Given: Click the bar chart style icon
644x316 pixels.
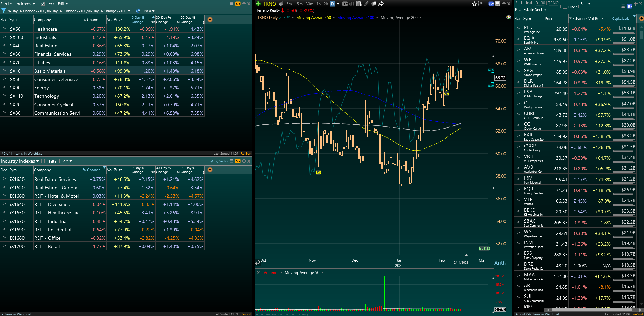Looking at the screenshot, I should 352,4.
